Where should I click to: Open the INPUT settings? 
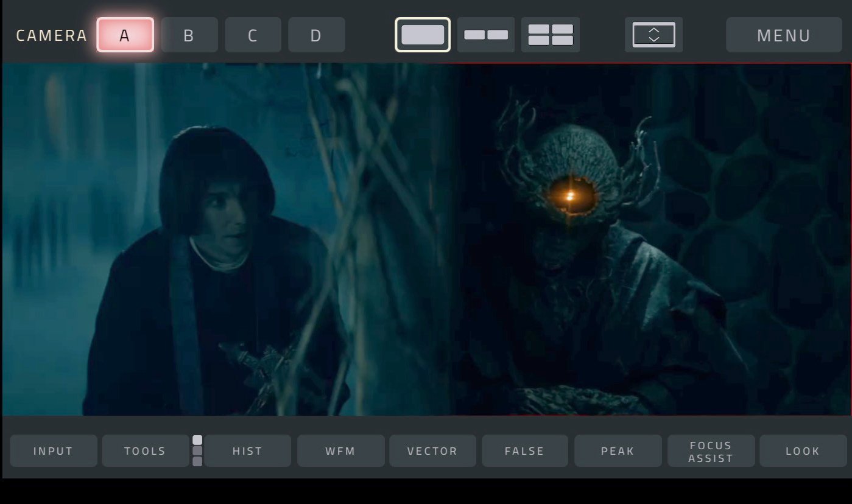point(54,450)
